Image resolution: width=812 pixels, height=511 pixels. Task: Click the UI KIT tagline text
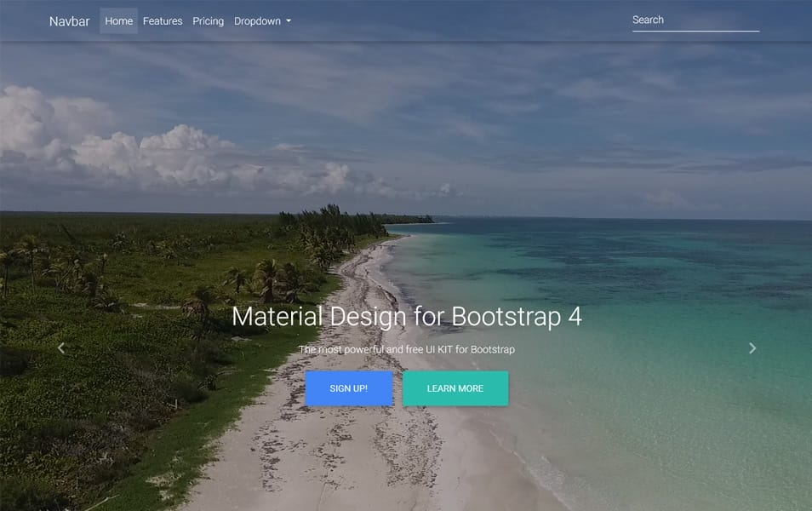pos(406,348)
